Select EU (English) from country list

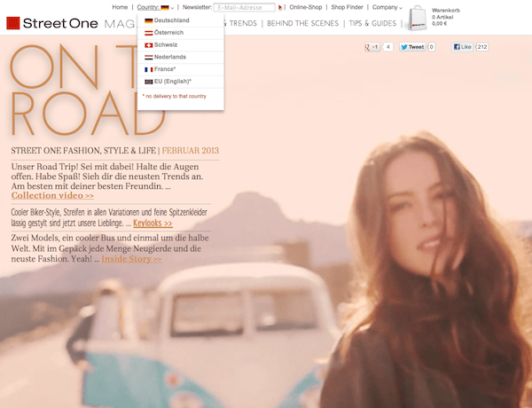point(181,82)
